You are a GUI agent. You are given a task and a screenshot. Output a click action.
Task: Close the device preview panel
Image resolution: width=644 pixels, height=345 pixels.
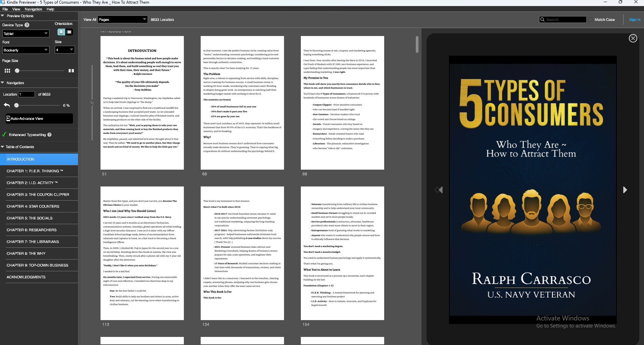(633, 38)
